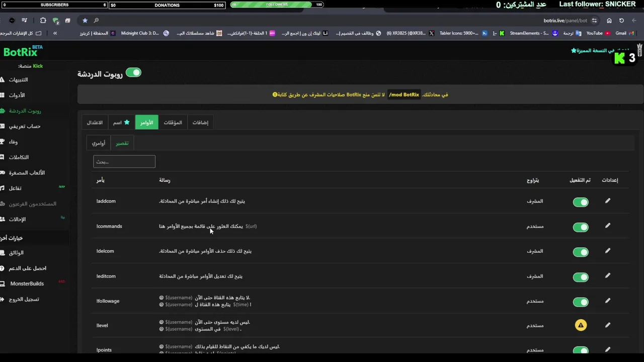Screen dimensions: 644x362
Task: Open the Gmail bookmark
Action: click(x=624, y=33)
